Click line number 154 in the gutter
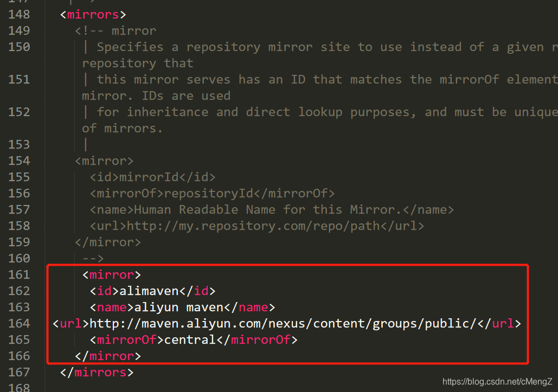The width and height of the screenshot is (558, 392). 19,161
